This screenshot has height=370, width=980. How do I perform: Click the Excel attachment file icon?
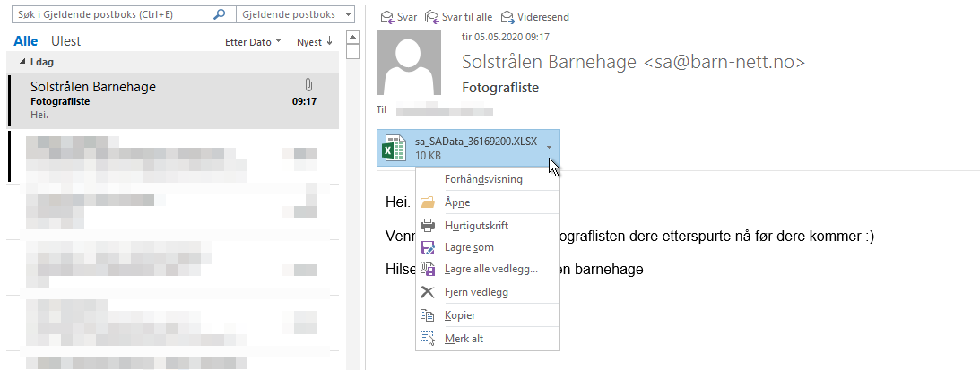pyautogui.click(x=395, y=148)
